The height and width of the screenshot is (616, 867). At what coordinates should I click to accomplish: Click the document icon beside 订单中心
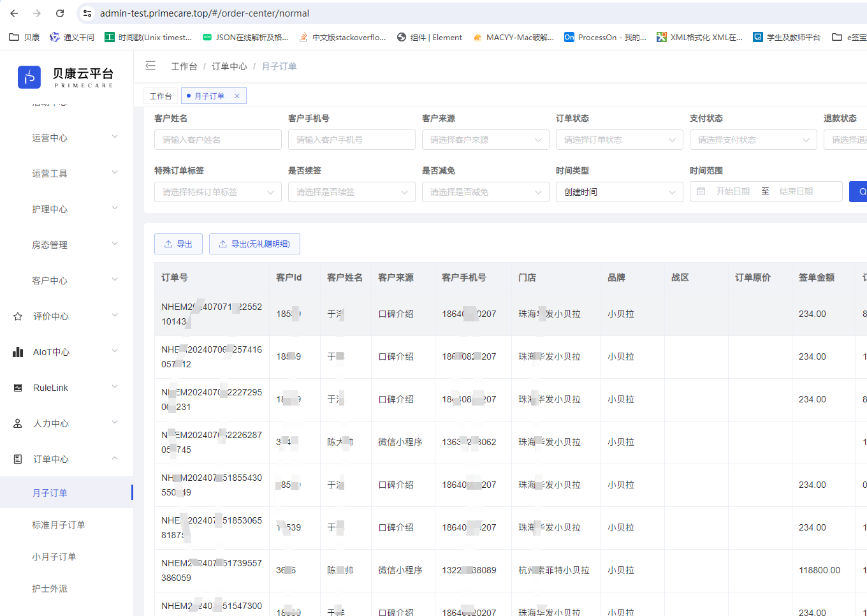18,459
